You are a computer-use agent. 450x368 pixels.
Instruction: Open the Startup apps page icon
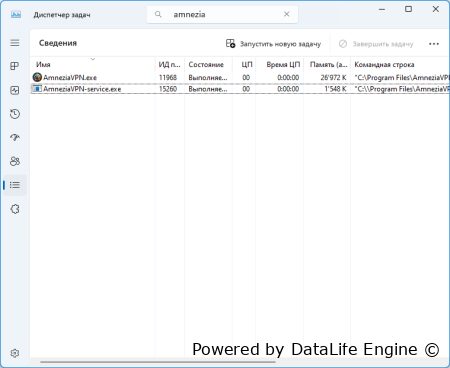click(15, 137)
